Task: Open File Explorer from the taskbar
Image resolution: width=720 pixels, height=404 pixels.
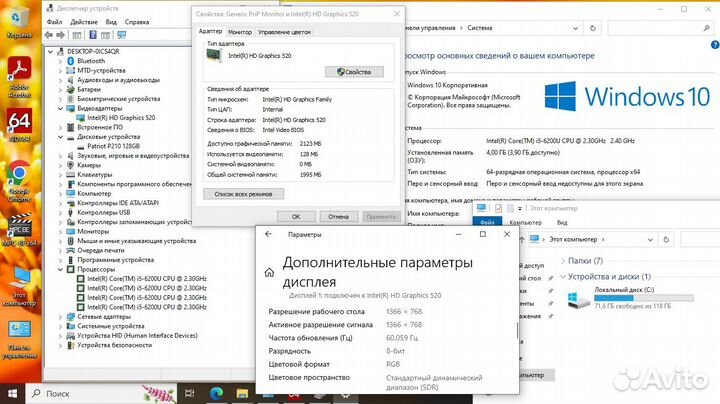Action: (x=242, y=393)
